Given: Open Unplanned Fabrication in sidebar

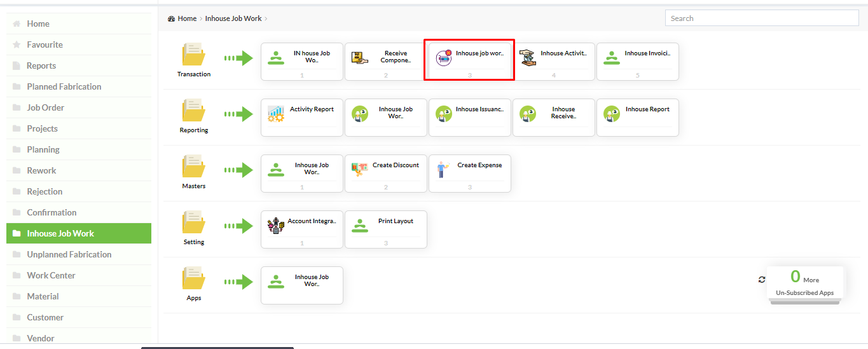Looking at the screenshot, I should [79, 254].
